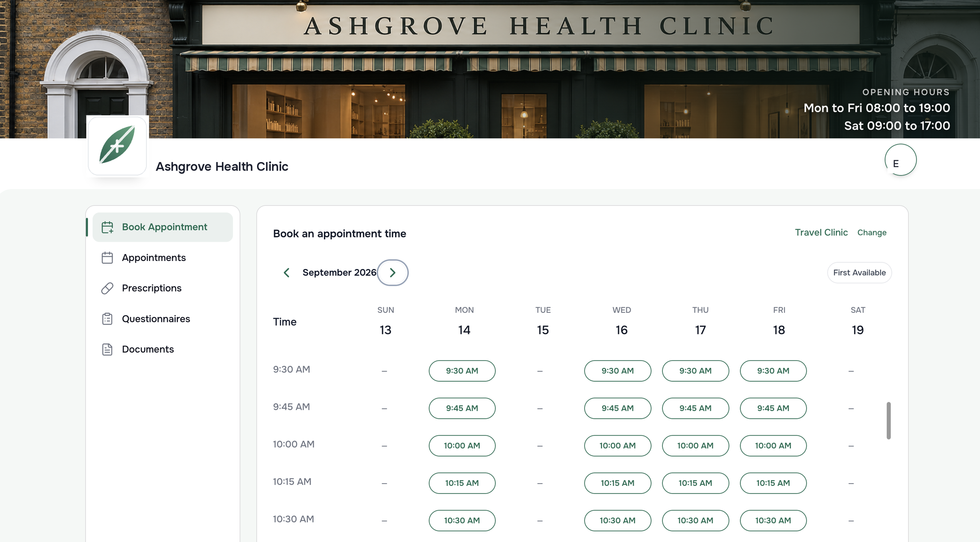Open the user avatar E menu
The image size is (980, 542).
click(x=900, y=160)
